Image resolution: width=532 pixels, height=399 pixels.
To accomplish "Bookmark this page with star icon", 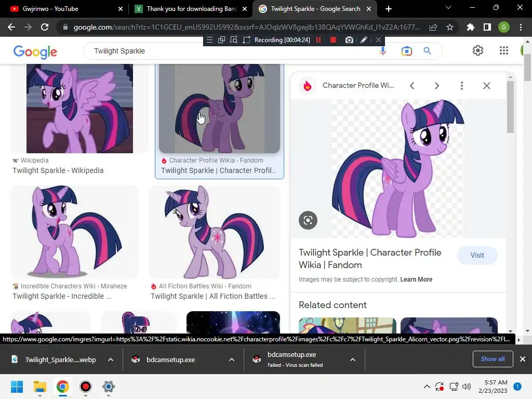I will point(449,27).
